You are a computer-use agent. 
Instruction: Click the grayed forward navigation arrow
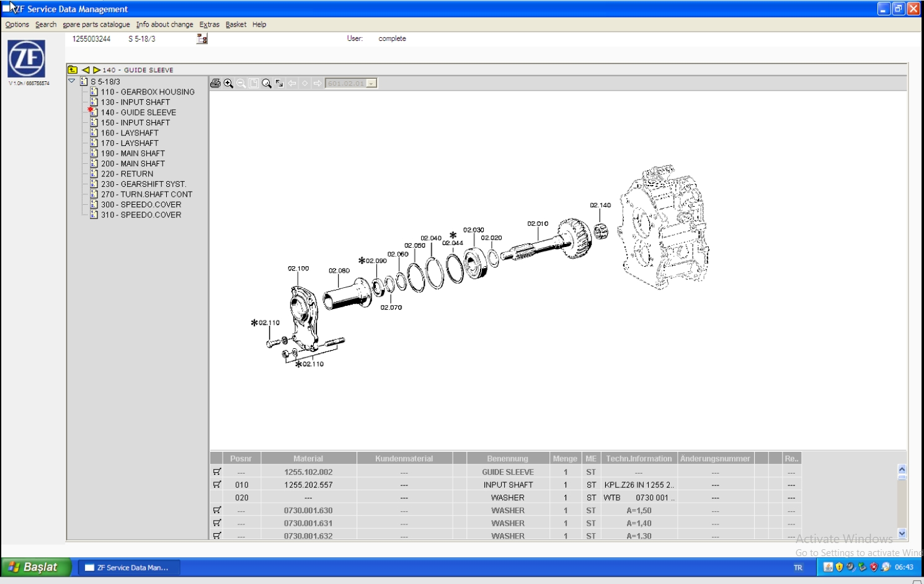tap(318, 83)
